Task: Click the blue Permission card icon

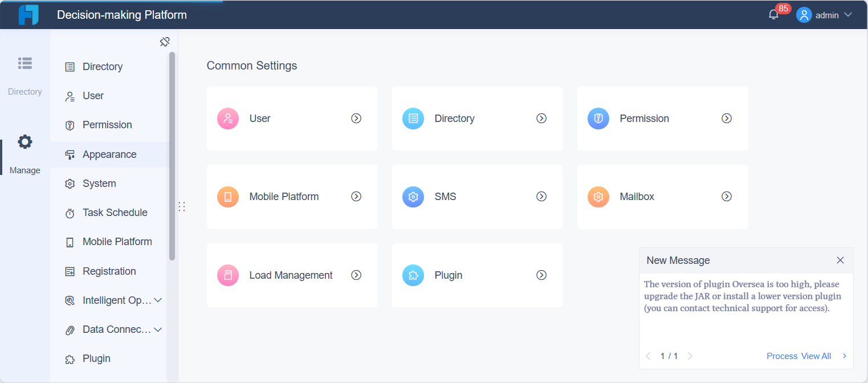Action: (x=598, y=119)
